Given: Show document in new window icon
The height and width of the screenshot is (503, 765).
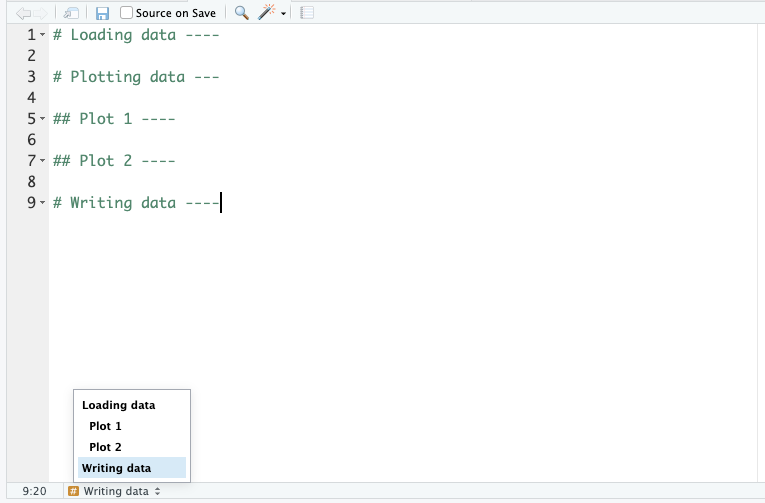Looking at the screenshot, I should [x=71, y=13].
